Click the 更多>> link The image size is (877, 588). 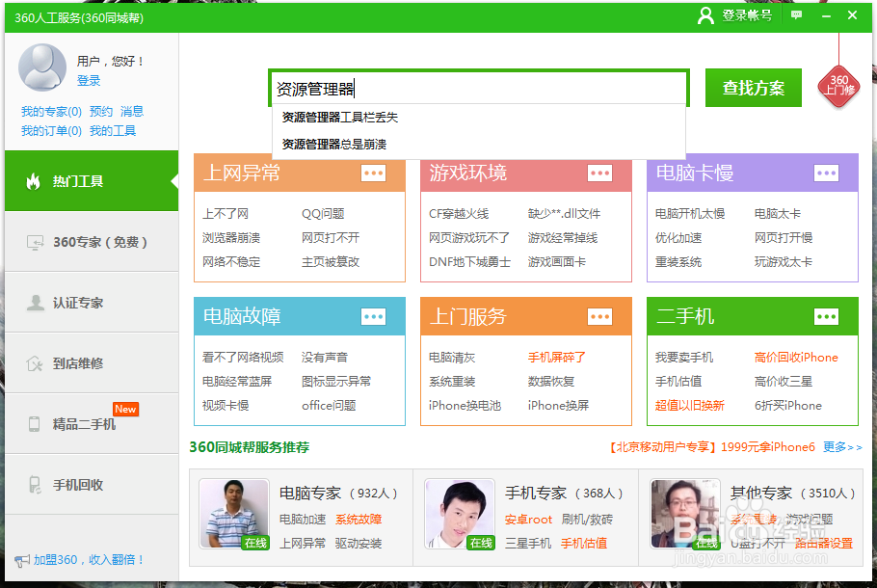click(842, 447)
